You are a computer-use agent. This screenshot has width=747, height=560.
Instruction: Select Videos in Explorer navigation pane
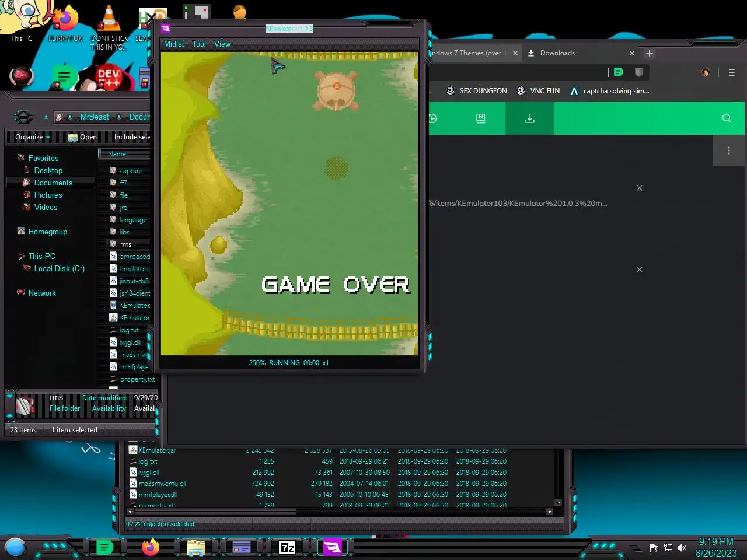[x=46, y=207]
